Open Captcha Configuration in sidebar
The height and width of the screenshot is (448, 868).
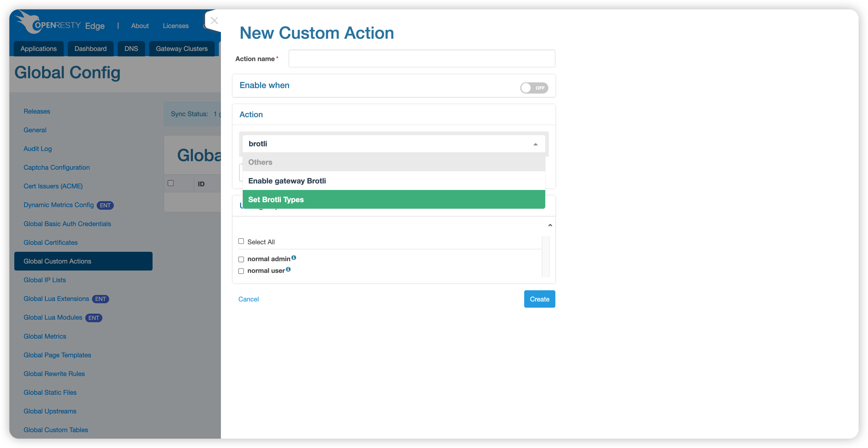click(57, 167)
